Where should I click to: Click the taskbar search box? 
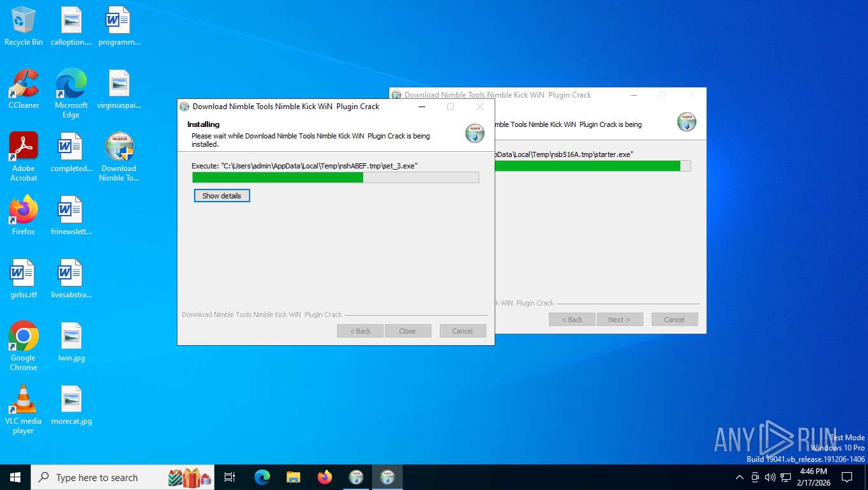point(124,477)
